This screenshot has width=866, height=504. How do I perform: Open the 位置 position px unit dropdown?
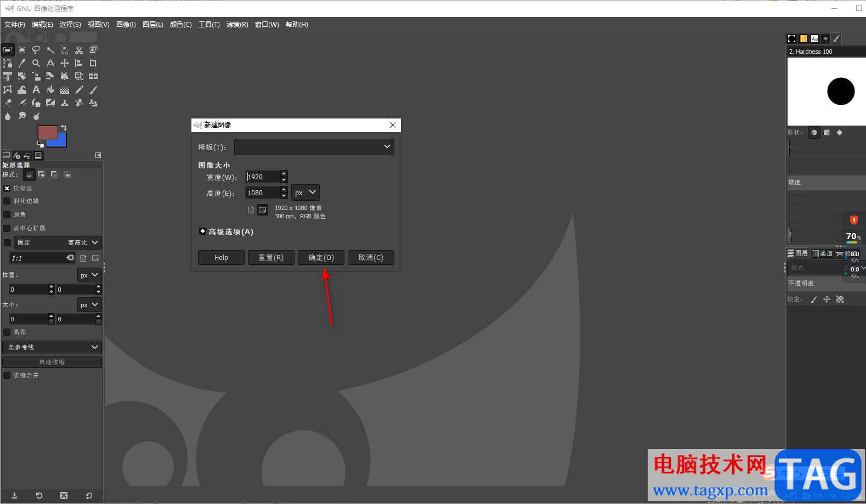(x=89, y=275)
